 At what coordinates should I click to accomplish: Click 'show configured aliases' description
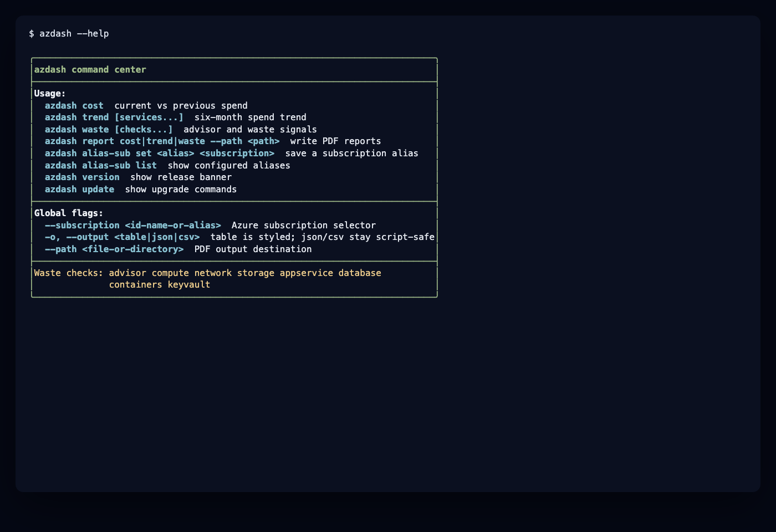(229, 165)
